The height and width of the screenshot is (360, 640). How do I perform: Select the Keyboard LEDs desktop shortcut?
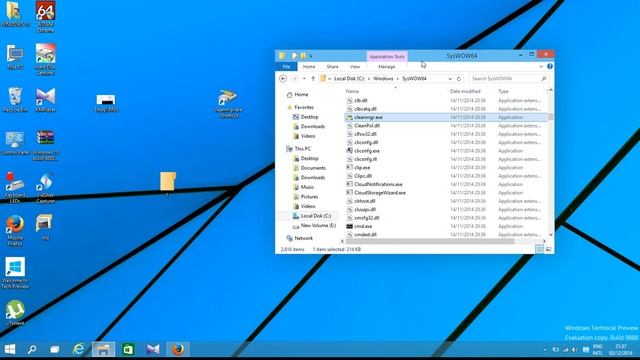(15, 187)
